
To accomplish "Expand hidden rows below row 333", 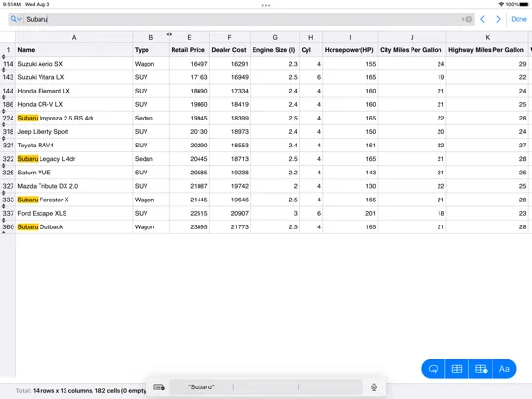I will [x=4, y=206].
